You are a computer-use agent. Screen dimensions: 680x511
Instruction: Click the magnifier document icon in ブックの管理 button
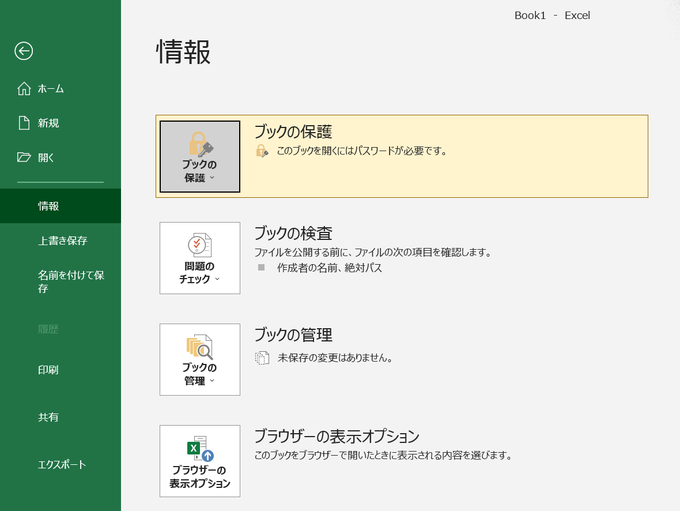(200, 347)
